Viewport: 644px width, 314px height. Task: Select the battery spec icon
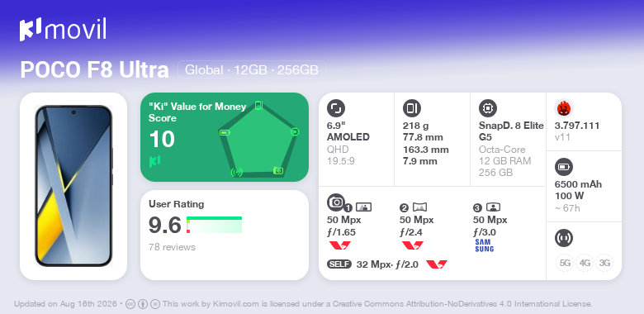click(564, 167)
